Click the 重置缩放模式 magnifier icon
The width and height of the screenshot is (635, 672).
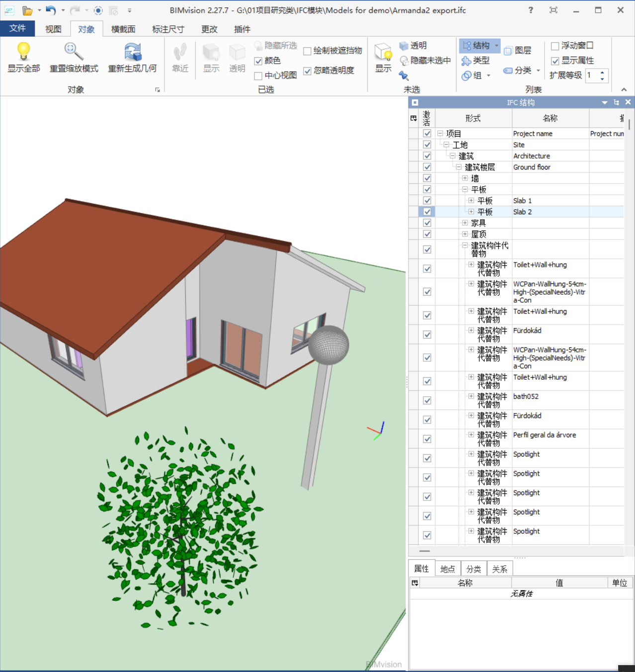[74, 51]
